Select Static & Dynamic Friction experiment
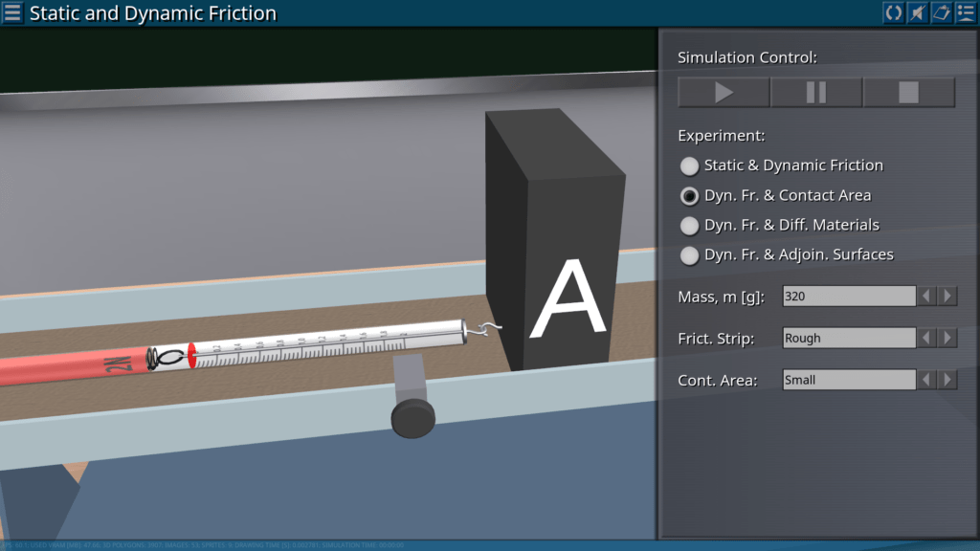The image size is (980, 551). pos(689,165)
